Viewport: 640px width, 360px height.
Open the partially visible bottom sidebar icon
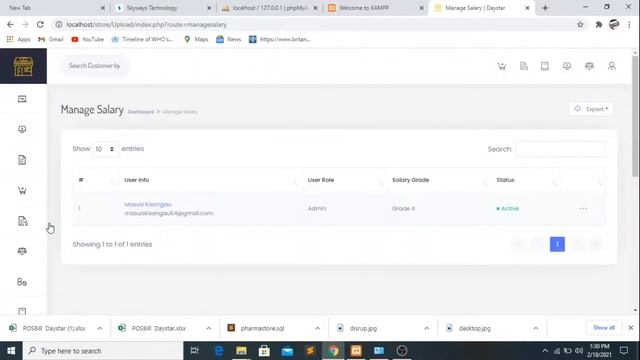click(22, 311)
